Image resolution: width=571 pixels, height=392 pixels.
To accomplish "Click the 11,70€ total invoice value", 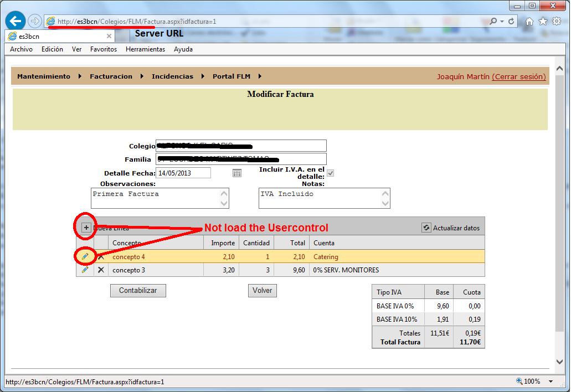I will tap(470, 342).
